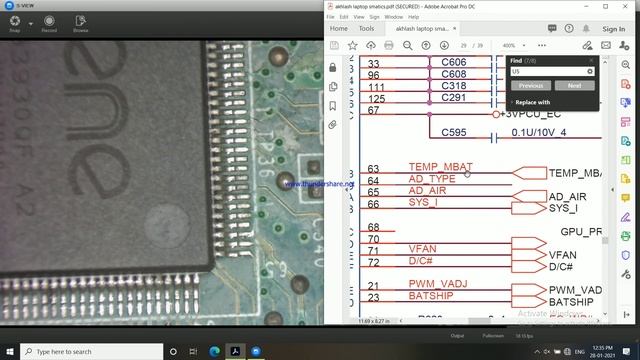Viewport: 640px width, 360px height.
Task: Close the akhlash laptop document tab
Action: tap(454, 29)
